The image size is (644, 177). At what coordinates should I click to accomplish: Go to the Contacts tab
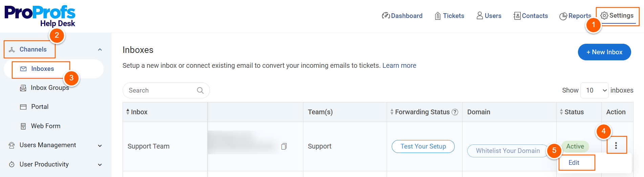[531, 16]
